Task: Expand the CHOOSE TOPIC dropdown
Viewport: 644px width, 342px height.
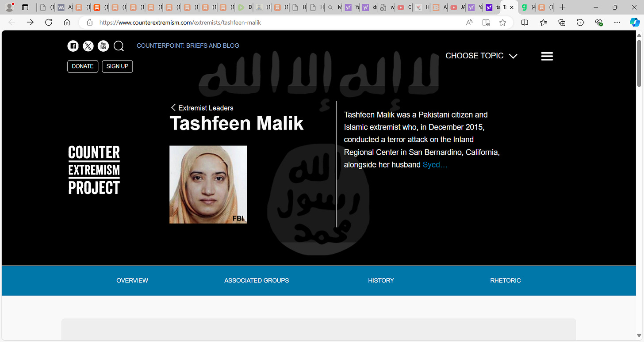Action: point(481,56)
